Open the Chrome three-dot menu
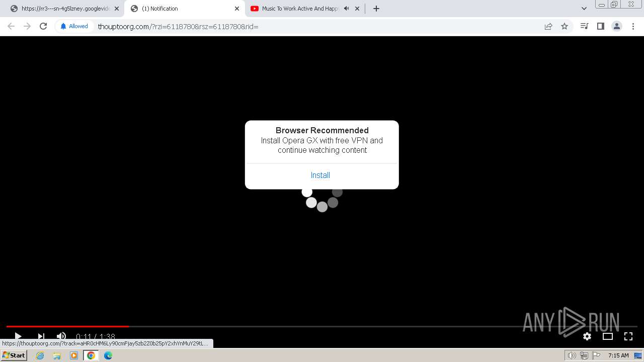Image resolution: width=644 pixels, height=362 pixels. coord(633,26)
